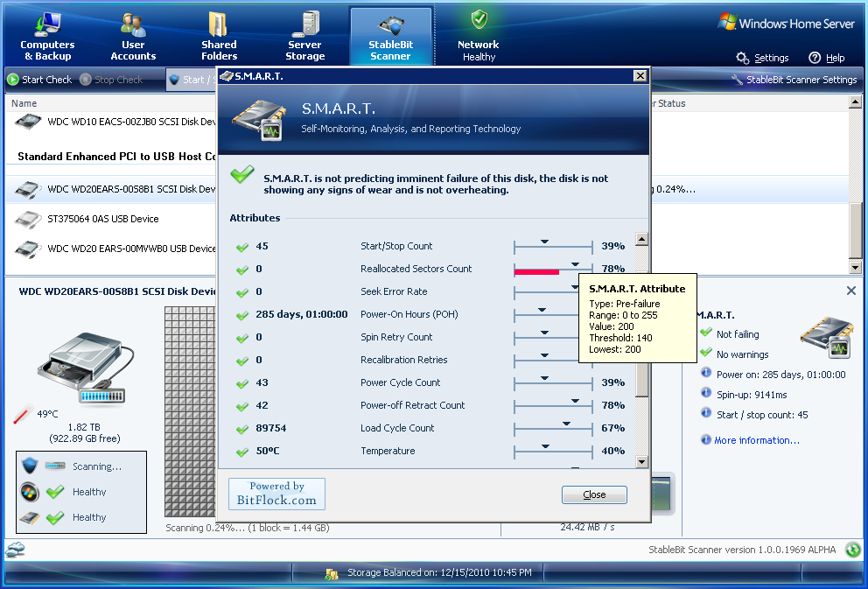
Task: Click the Start/Stop Count value bar
Action: click(x=553, y=246)
